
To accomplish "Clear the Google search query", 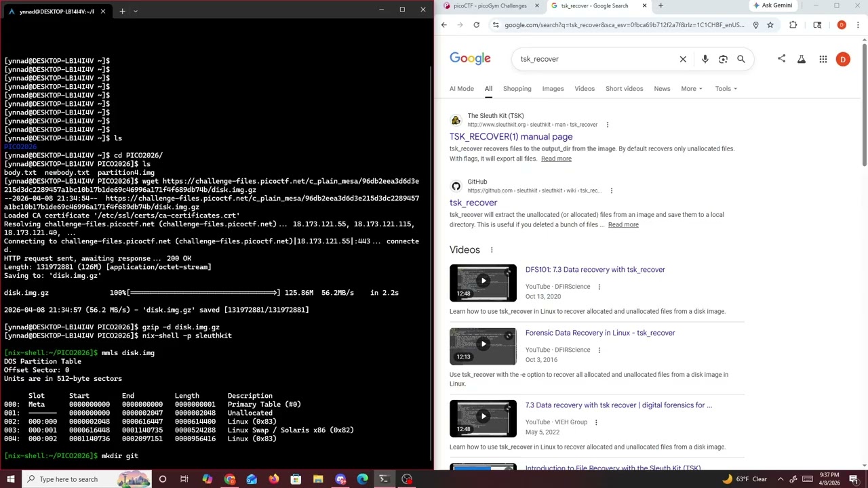I will (683, 59).
